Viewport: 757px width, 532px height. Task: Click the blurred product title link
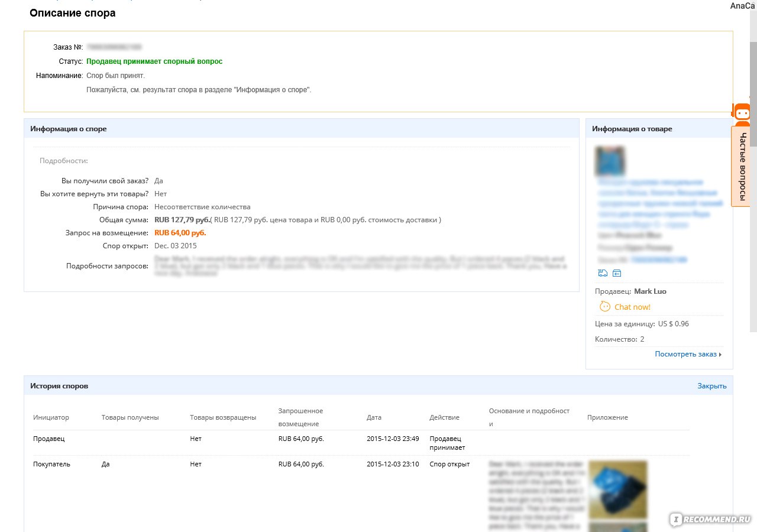[x=659, y=205]
